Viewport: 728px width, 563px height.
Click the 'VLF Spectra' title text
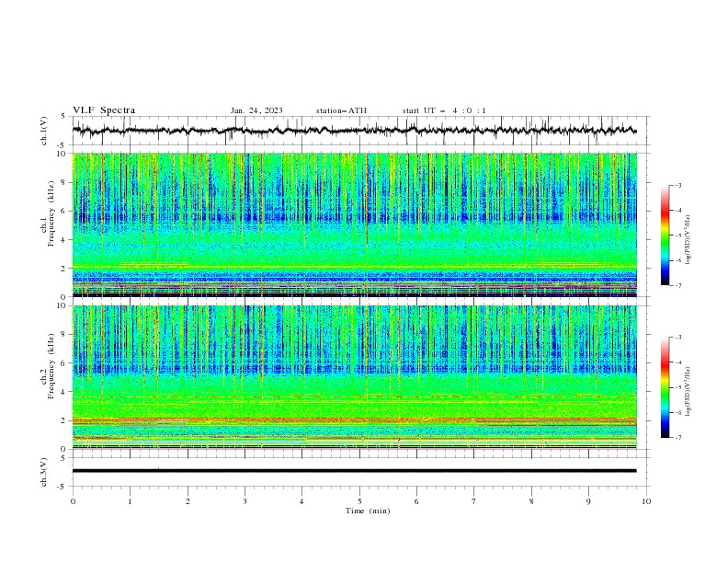point(104,110)
